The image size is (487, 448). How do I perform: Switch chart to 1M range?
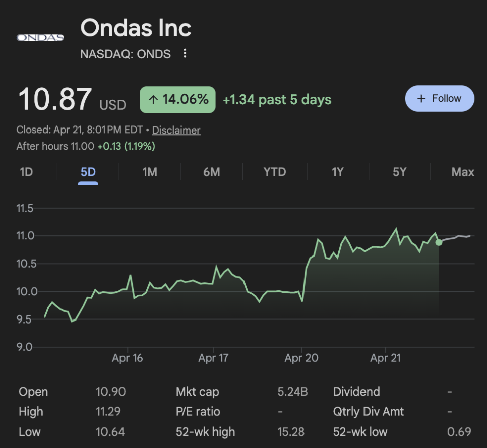pos(150,172)
